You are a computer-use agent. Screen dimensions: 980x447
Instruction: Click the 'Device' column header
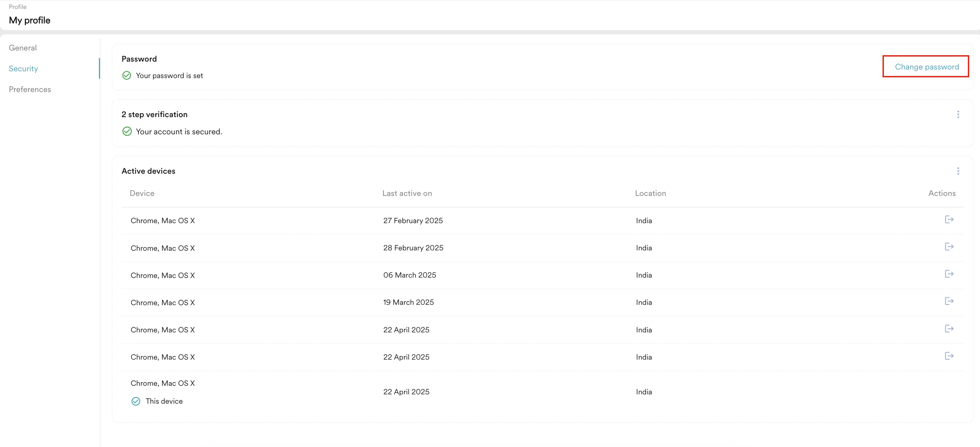coord(142,193)
